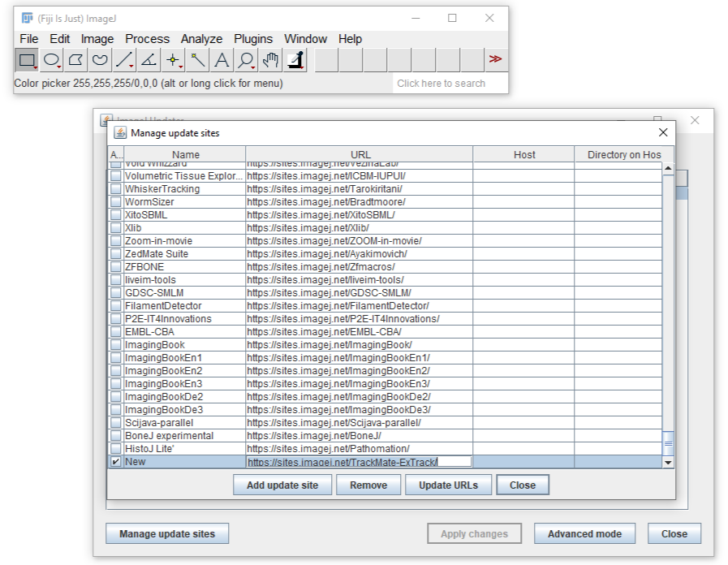Select the Freehand selection tool

coord(100,60)
